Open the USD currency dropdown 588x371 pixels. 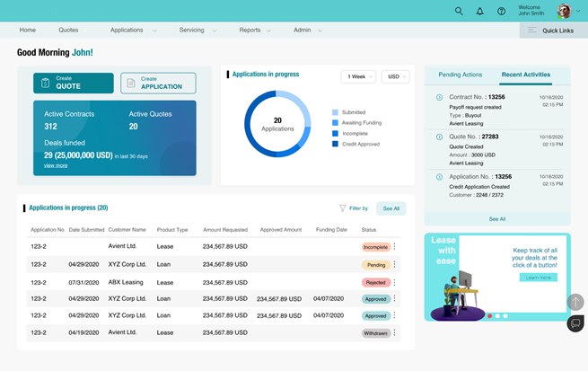[394, 77]
